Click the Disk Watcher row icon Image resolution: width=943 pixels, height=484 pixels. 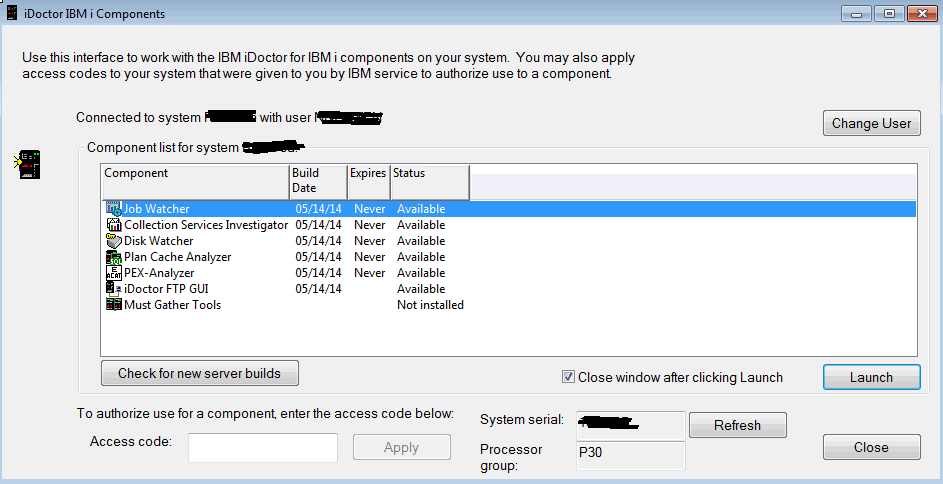point(114,240)
